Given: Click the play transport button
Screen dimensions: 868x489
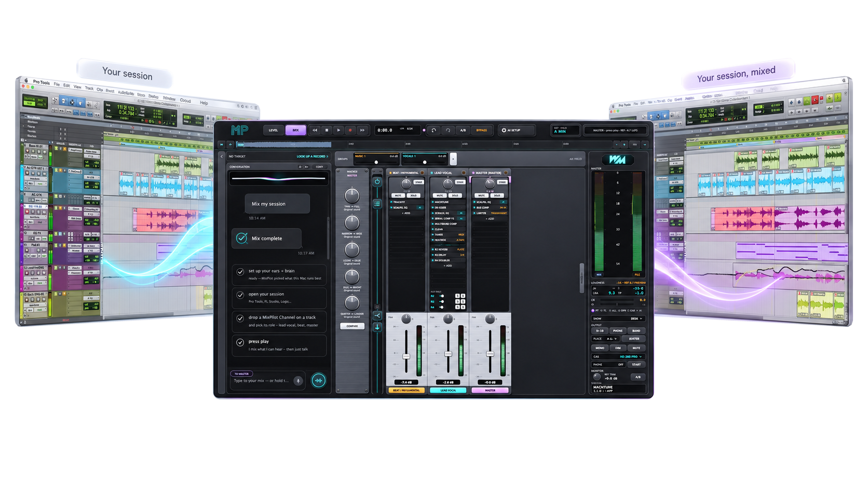Looking at the screenshot, I should tap(338, 130).
